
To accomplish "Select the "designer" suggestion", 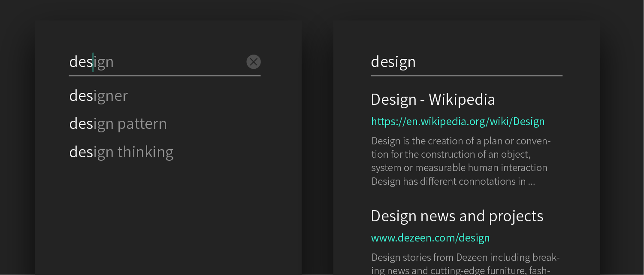I will pyautogui.click(x=99, y=95).
